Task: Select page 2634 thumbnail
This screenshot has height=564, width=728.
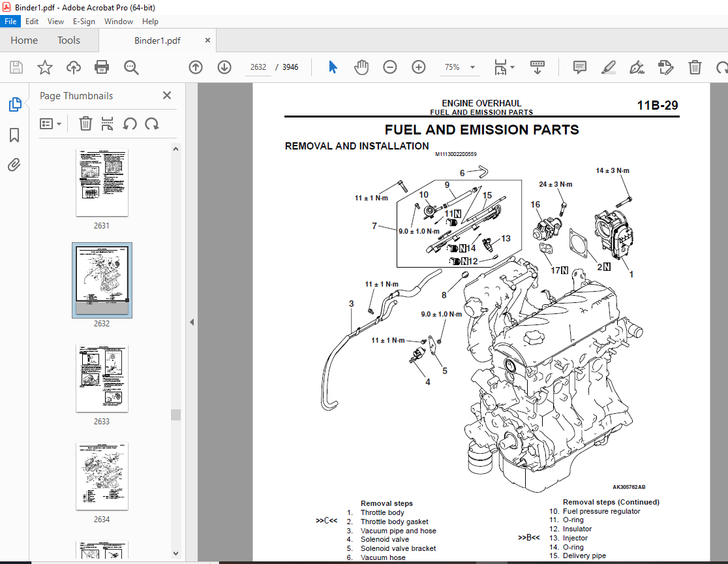Action: 102,476
